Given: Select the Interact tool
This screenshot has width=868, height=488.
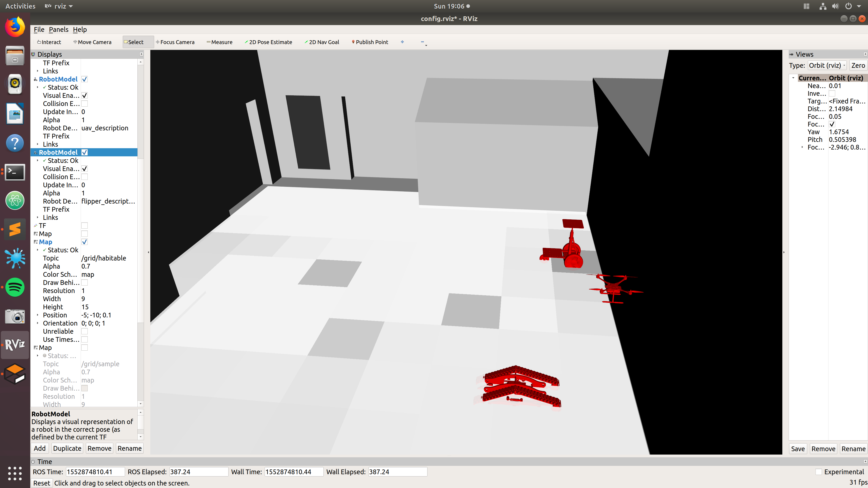Looking at the screenshot, I should coord(49,42).
